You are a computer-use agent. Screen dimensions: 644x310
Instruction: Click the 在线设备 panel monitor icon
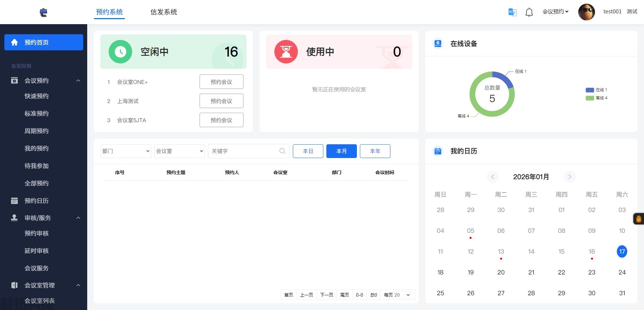437,43
